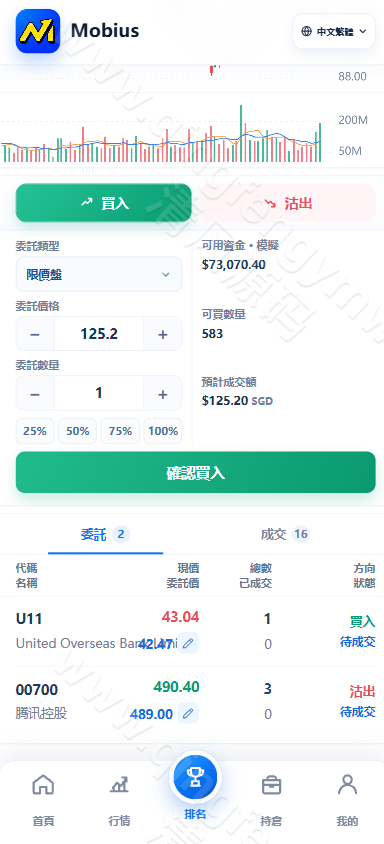Screen dimensions: 384x844
Task: Click the 490.40 current price of 00700
Action: click(x=176, y=687)
